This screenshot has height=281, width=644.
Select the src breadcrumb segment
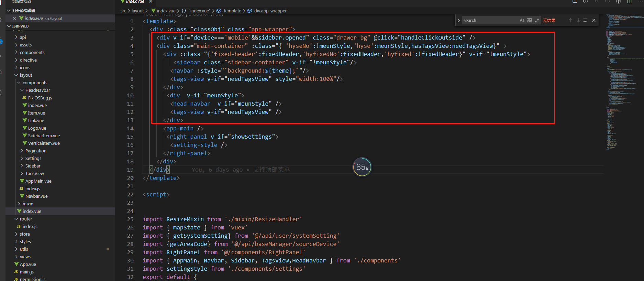(x=123, y=11)
